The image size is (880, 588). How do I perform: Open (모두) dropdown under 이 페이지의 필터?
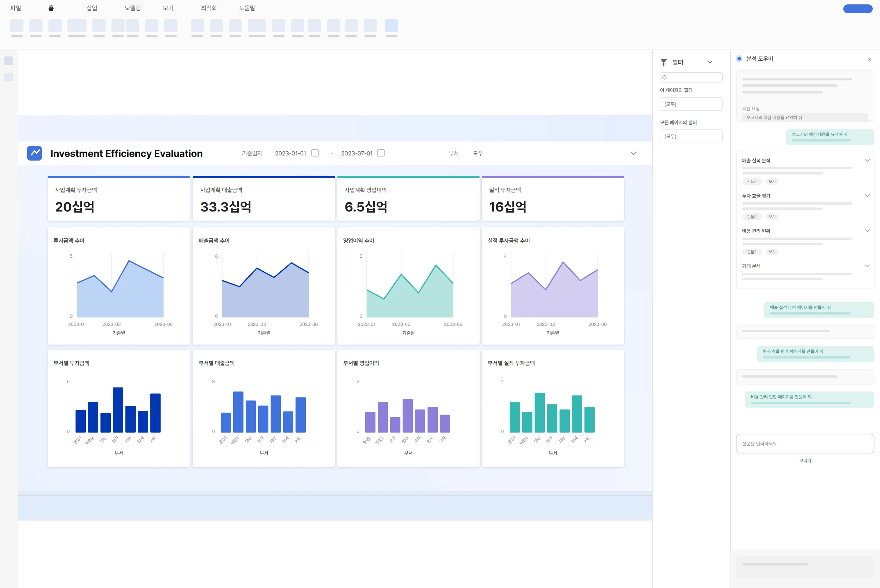tap(691, 104)
